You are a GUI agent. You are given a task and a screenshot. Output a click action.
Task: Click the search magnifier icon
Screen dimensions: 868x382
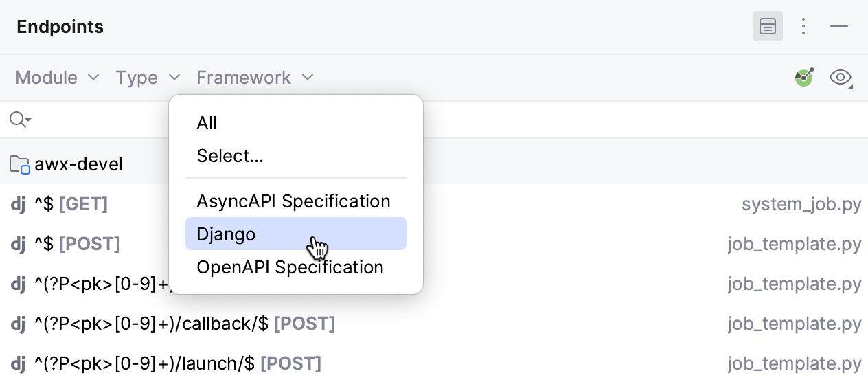click(x=20, y=120)
